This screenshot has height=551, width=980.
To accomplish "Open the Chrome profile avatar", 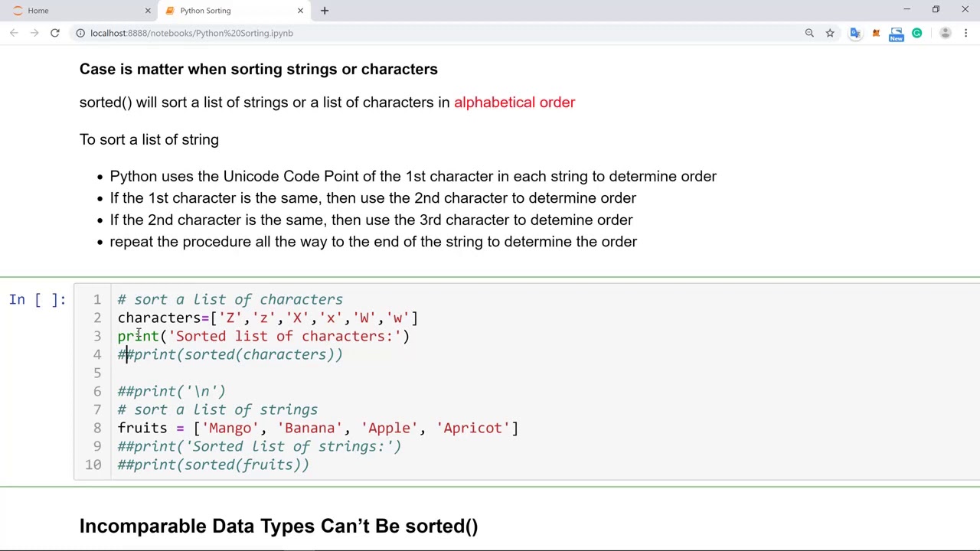I will [x=946, y=33].
